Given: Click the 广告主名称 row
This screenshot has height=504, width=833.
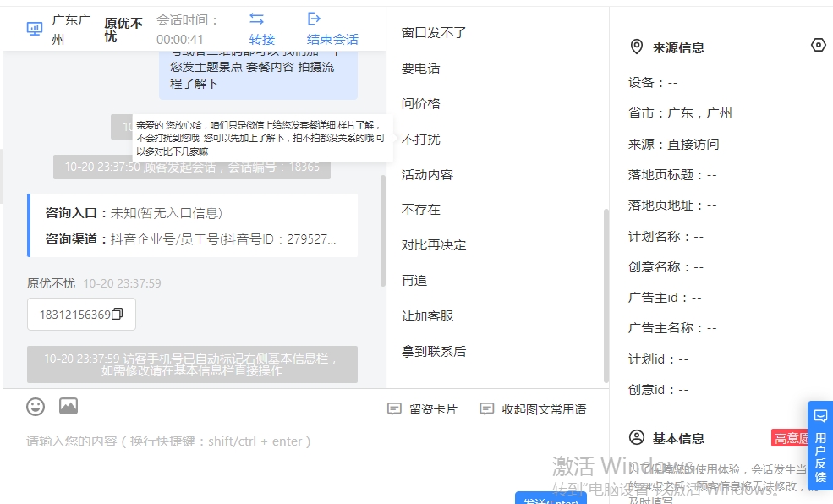Looking at the screenshot, I should (672, 328).
